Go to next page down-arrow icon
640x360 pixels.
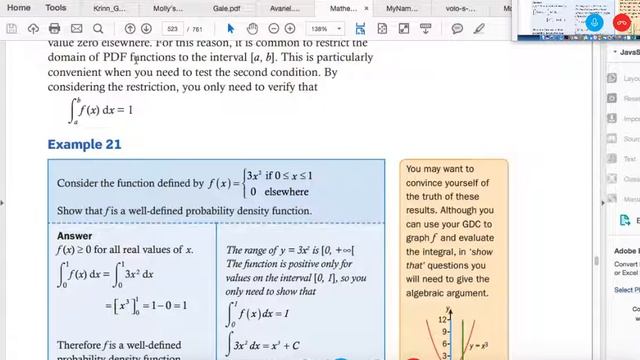pyautogui.click(x=146, y=29)
